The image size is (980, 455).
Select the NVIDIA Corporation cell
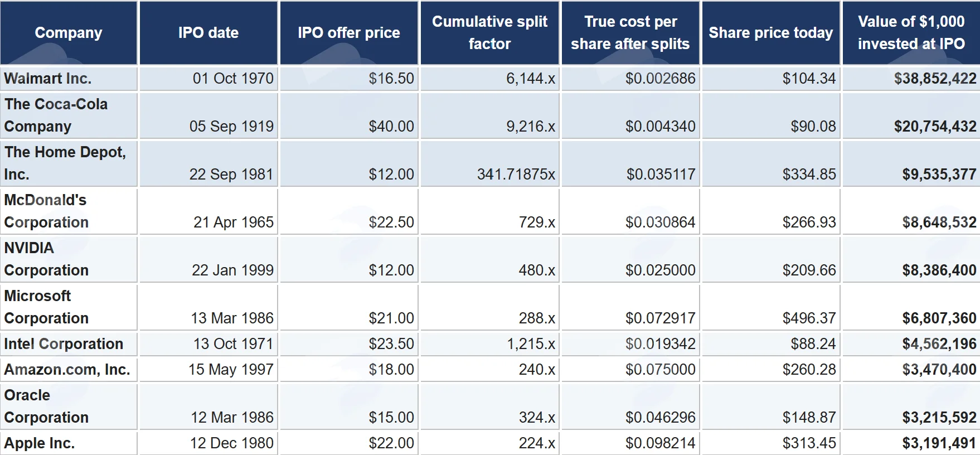tap(69, 259)
